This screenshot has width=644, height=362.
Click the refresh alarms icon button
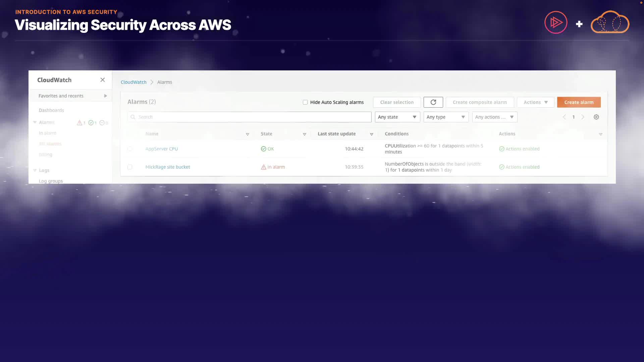click(x=433, y=102)
